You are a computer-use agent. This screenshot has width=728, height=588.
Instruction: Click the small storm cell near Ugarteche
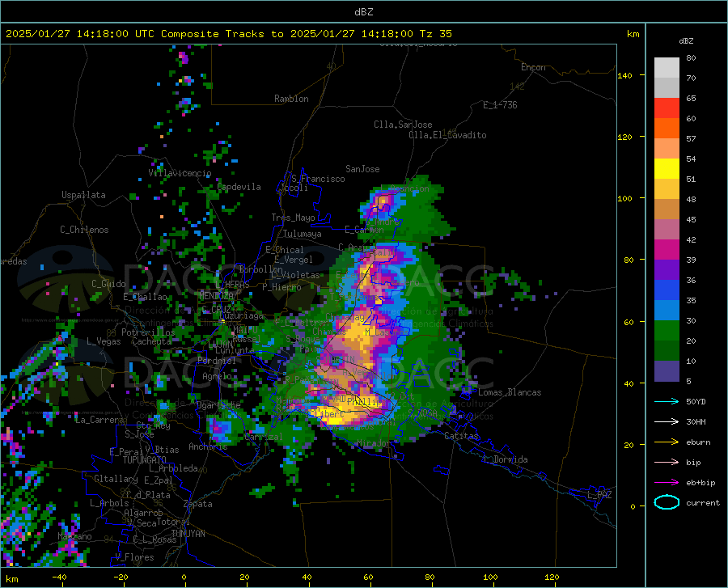[221, 428]
